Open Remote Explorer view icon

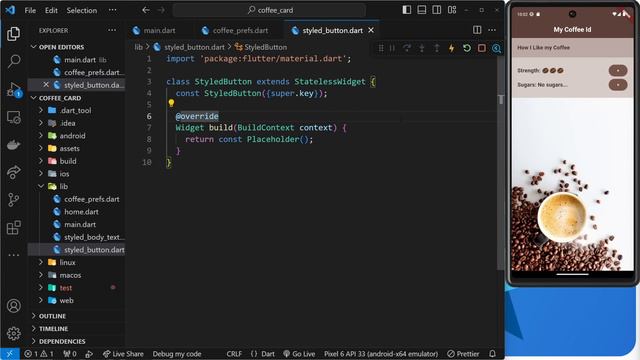tap(13, 118)
